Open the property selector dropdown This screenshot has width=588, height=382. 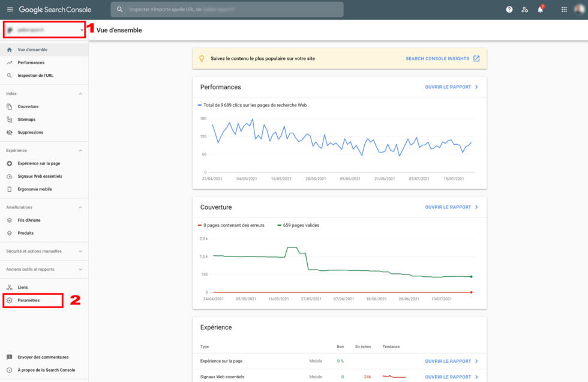pyautogui.click(x=44, y=30)
